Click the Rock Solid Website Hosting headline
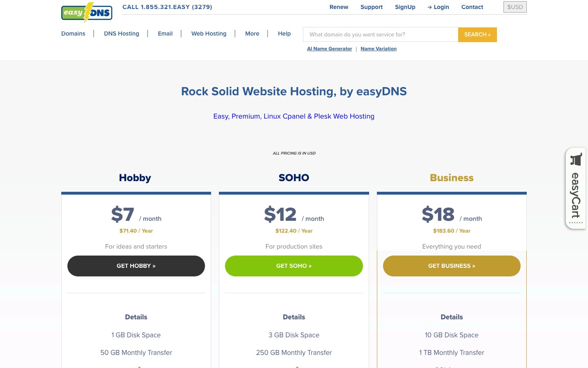 pyautogui.click(x=294, y=91)
